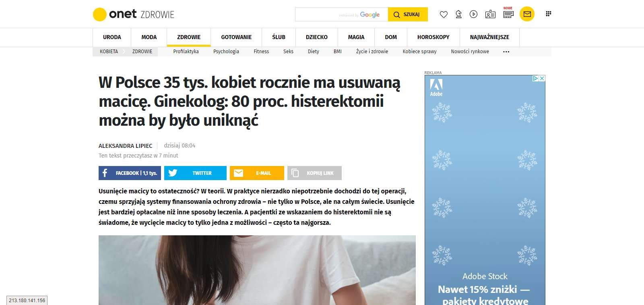Open the MODA section

click(149, 37)
